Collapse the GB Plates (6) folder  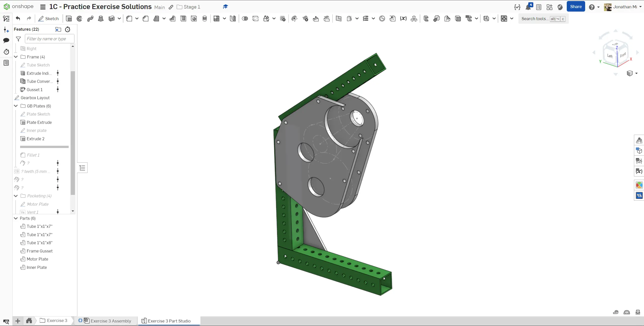pyautogui.click(x=16, y=106)
